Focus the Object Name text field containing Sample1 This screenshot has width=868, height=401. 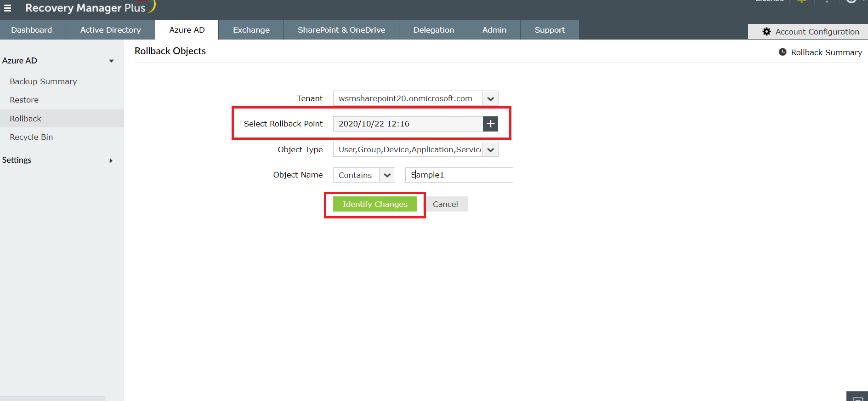point(459,175)
